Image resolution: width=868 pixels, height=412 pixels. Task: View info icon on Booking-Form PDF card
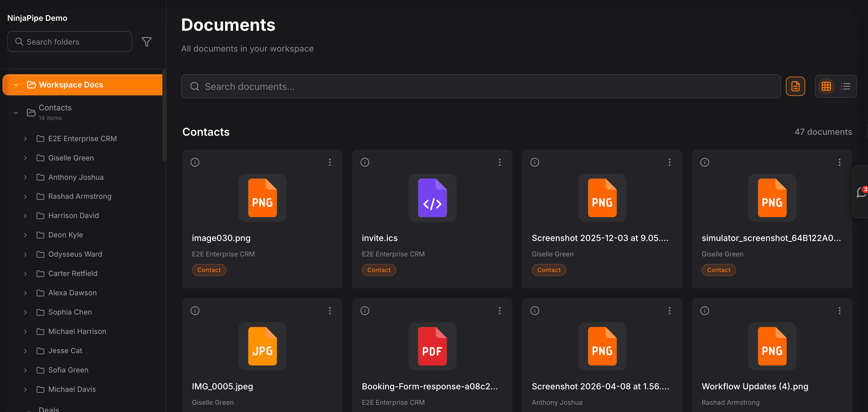(x=365, y=311)
